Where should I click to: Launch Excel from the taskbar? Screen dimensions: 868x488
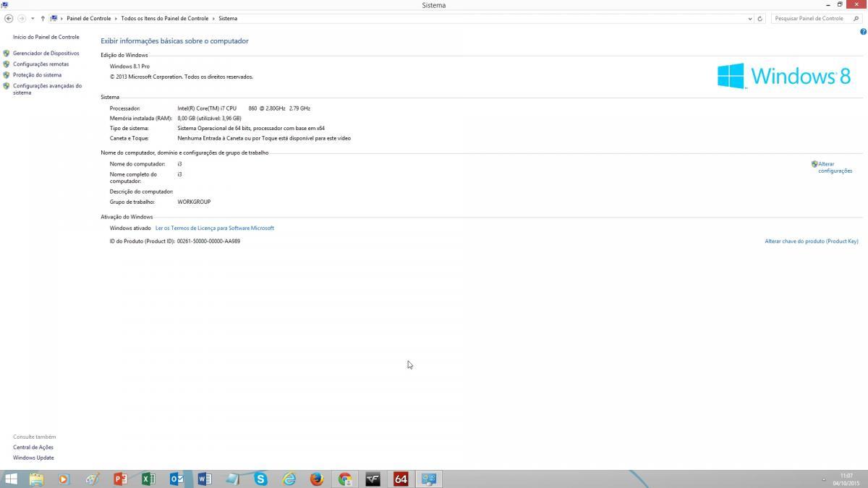point(148,479)
